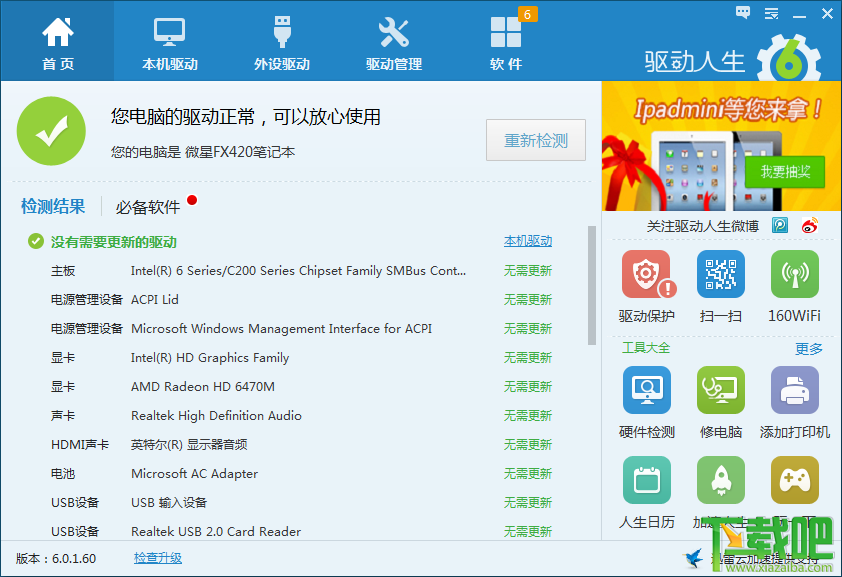Click the green checkmark status icon
The width and height of the screenshot is (842, 577).
coord(51,131)
